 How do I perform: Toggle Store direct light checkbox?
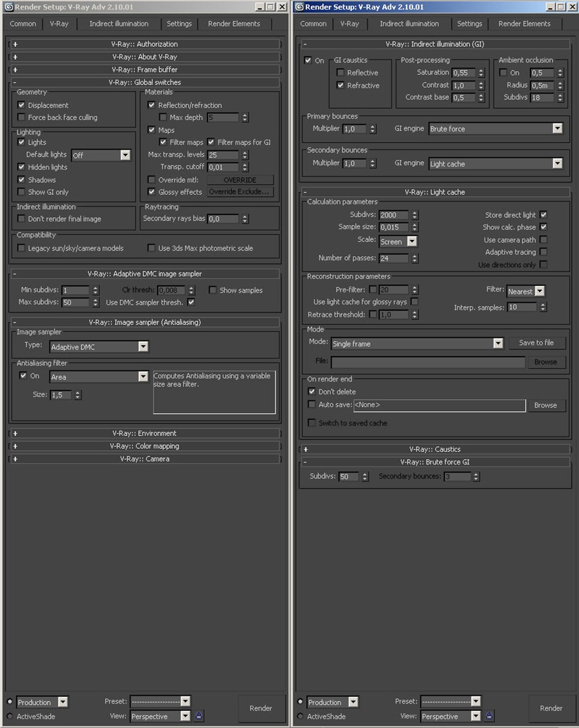pyautogui.click(x=544, y=214)
